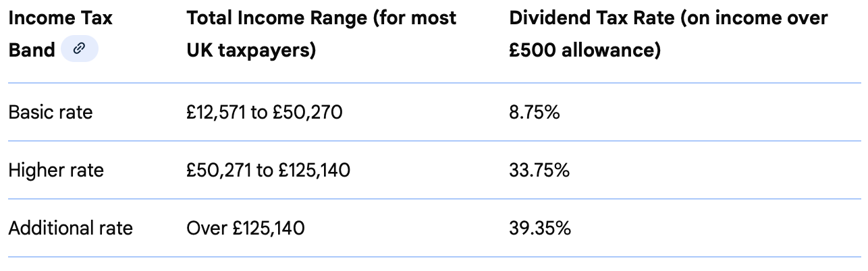Click the '£12,571 to £50,270' income range cell

[264, 112]
